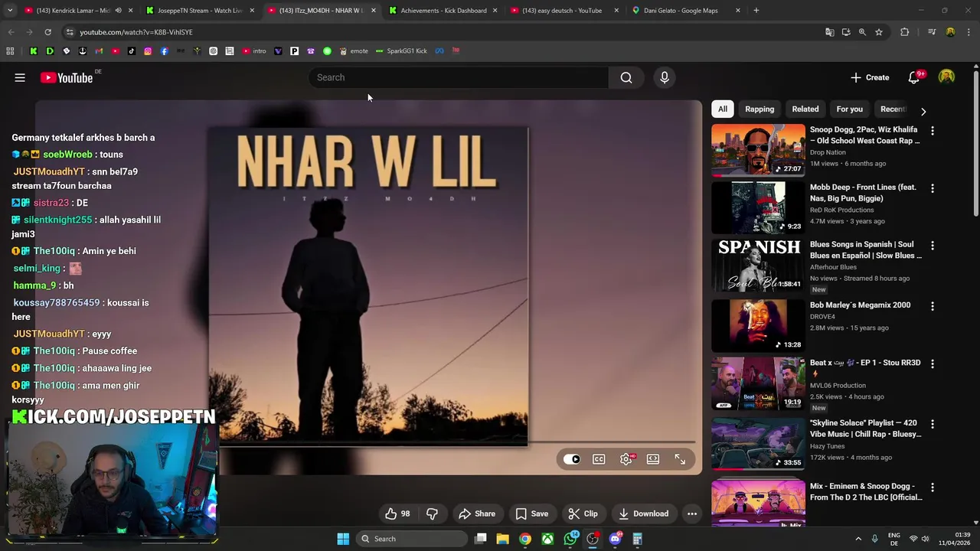
Task: Open a new browser tab
Action: (756, 11)
